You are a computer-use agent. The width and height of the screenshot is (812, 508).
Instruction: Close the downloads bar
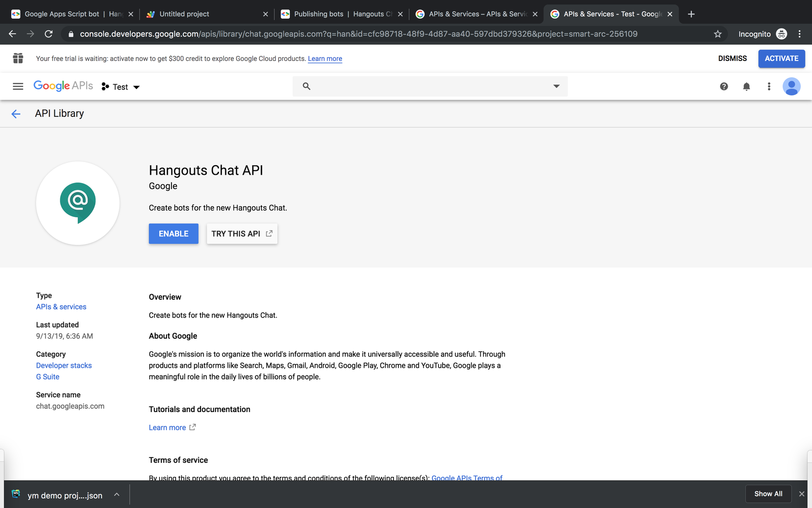(x=802, y=494)
